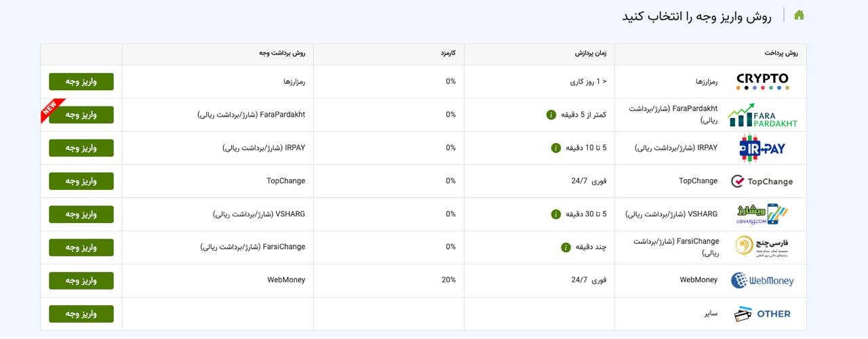Select the FaraPardakht logo

762,115
